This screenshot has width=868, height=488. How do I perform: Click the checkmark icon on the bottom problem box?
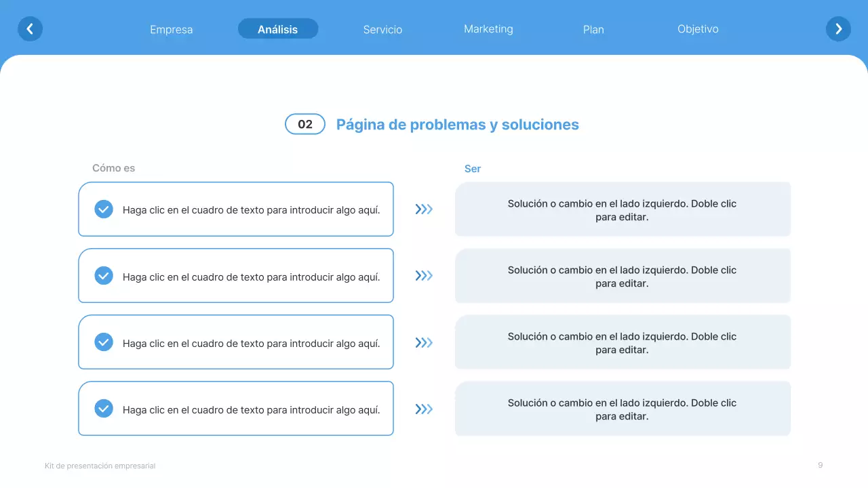[104, 408]
